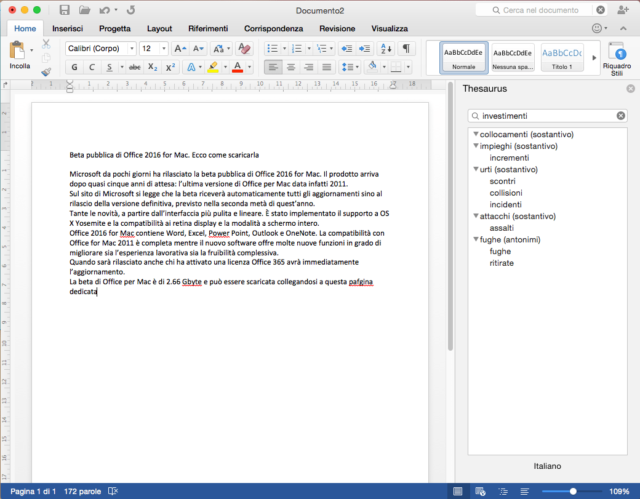Toggle bold G formatting

pos(74,67)
